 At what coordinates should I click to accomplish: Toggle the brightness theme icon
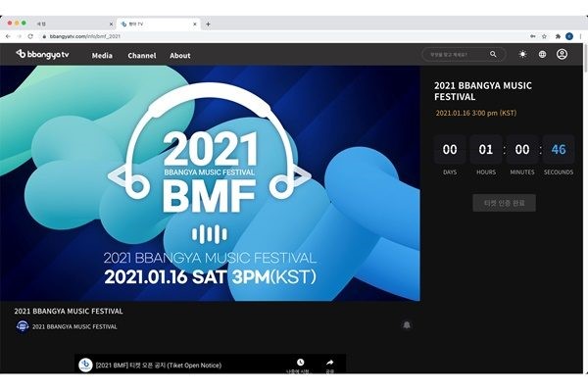[522, 55]
